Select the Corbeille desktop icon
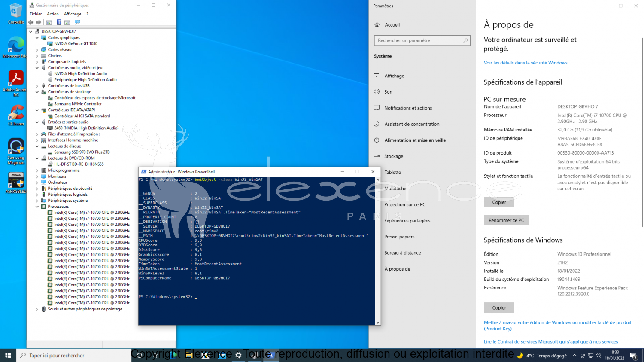The width and height of the screenshot is (644, 362). pos(16,14)
